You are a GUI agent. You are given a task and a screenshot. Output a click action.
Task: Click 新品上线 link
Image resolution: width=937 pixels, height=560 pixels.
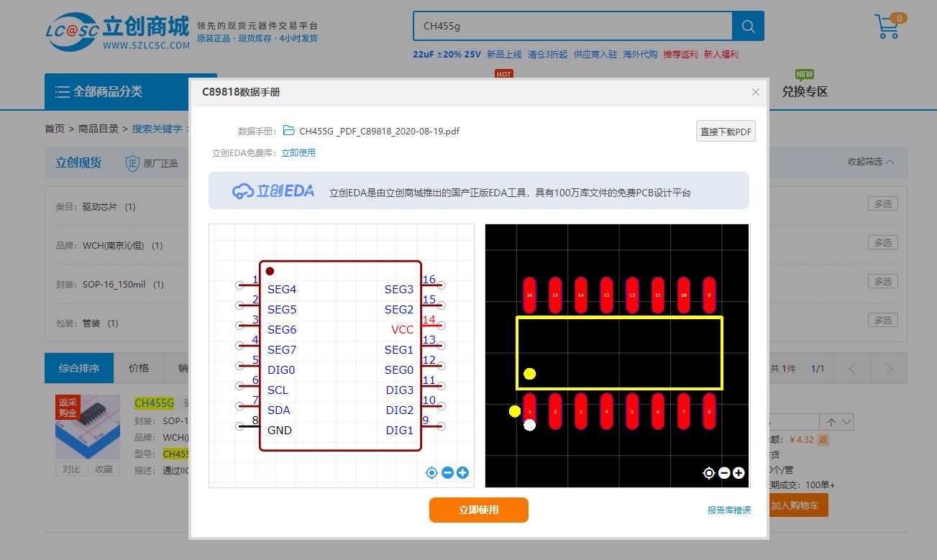pos(504,54)
